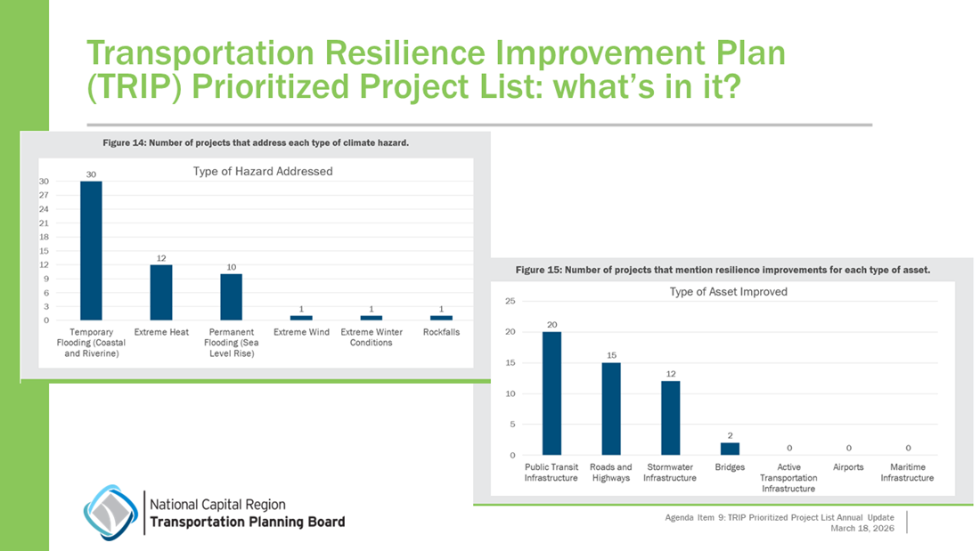Select the Rockfalls bar in Figure 14
The image size is (980, 551).
click(x=441, y=317)
